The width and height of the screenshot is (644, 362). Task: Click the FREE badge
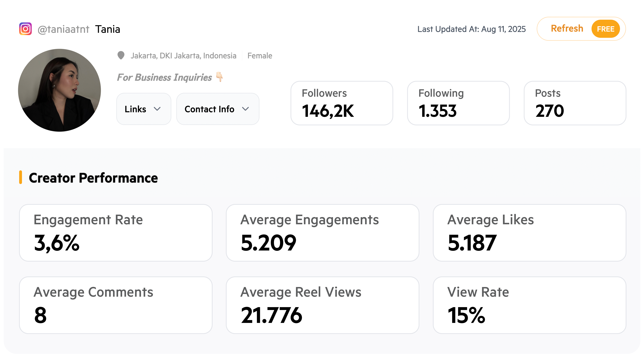(x=605, y=29)
